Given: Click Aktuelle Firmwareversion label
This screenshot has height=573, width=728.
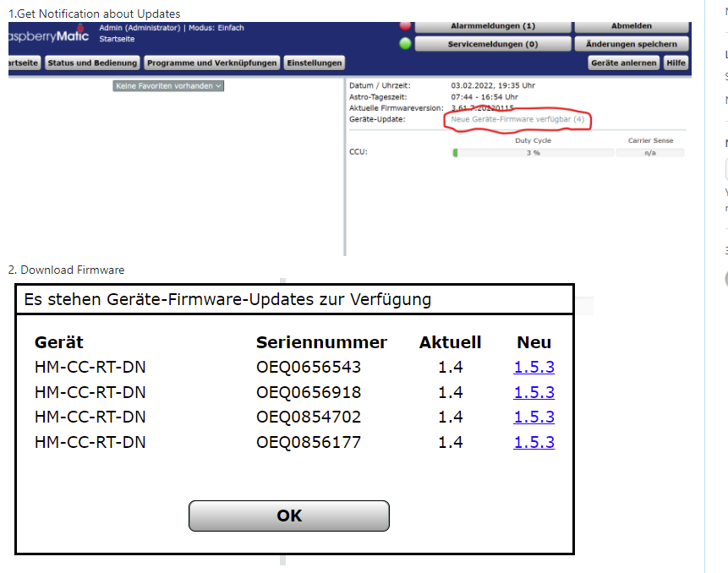Looking at the screenshot, I should click(397, 108).
